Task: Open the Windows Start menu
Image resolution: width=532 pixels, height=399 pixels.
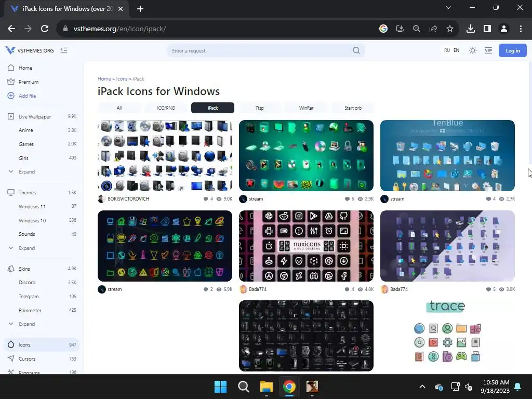Action: (220, 387)
